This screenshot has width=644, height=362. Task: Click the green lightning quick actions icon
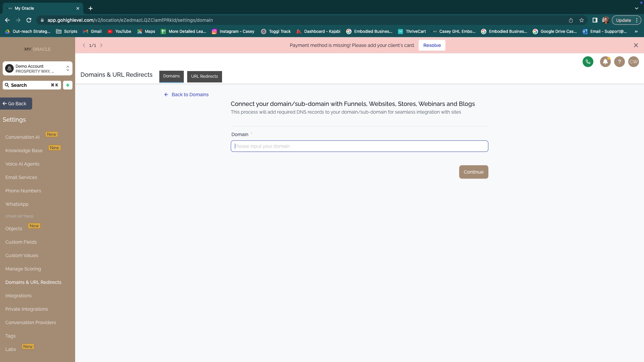pyautogui.click(x=68, y=85)
